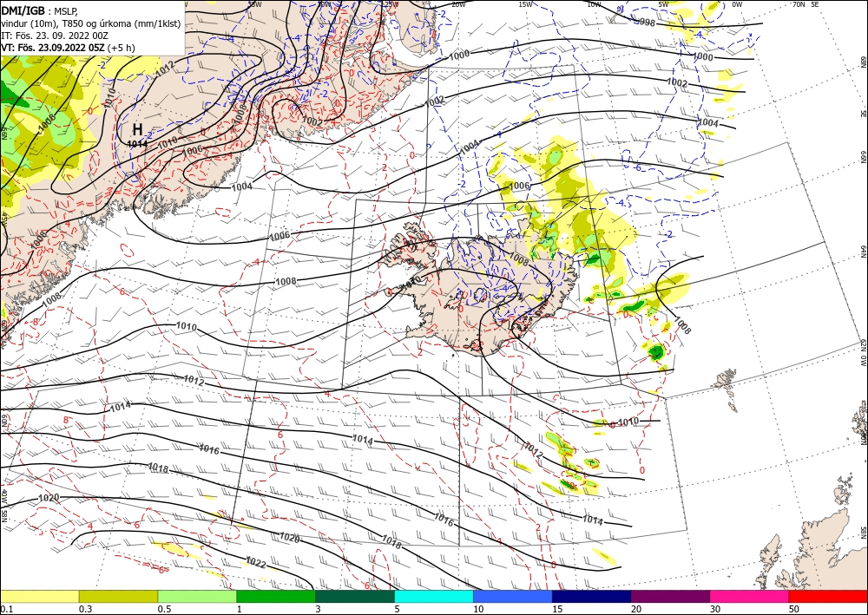Select the "10W" longitude label
The width and height of the screenshot is (868, 615).
[x=594, y=4]
